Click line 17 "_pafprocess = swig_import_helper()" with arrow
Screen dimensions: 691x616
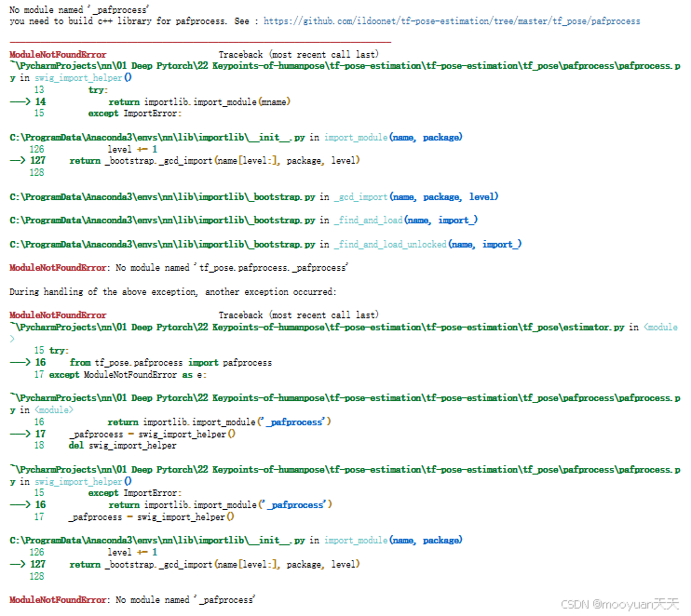(152, 435)
